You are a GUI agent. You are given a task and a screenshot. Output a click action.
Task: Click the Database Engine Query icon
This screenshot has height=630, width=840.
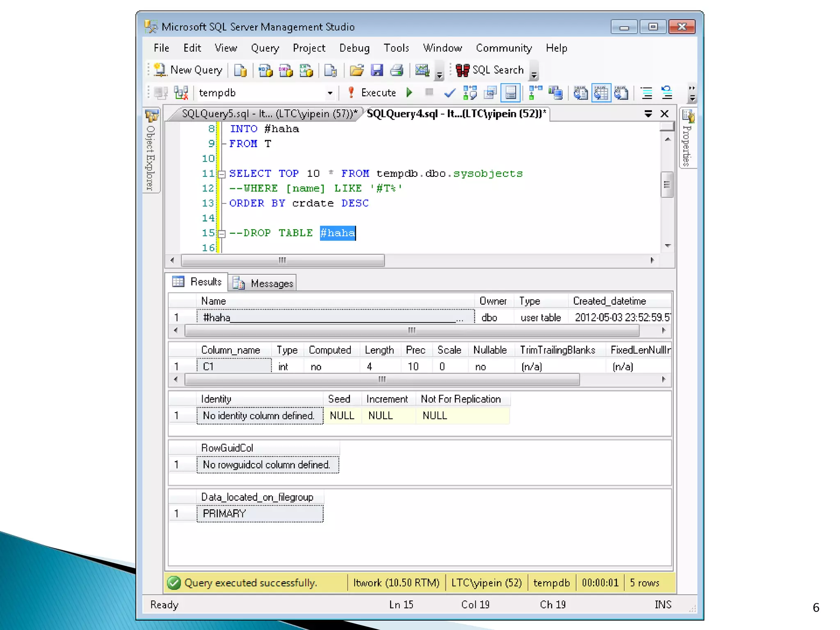[x=240, y=70]
